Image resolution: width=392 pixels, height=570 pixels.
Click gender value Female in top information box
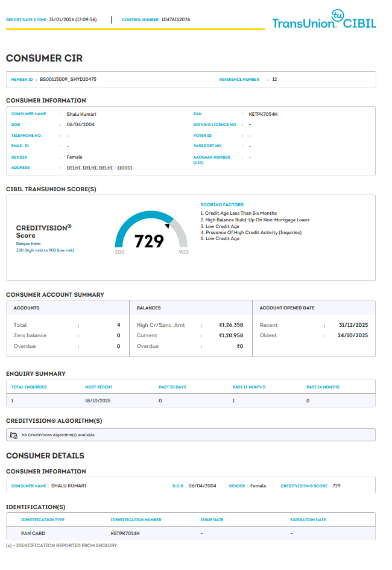click(x=74, y=157)
